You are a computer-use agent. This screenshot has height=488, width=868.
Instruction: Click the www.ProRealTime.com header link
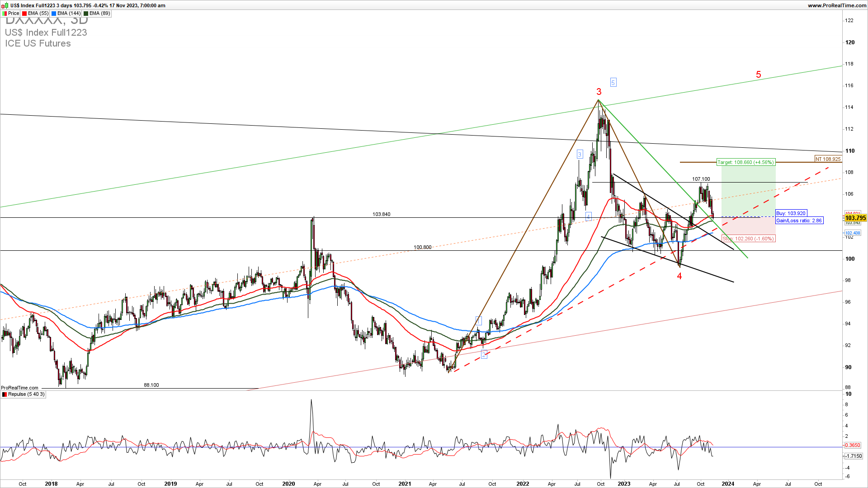(837, 5)
